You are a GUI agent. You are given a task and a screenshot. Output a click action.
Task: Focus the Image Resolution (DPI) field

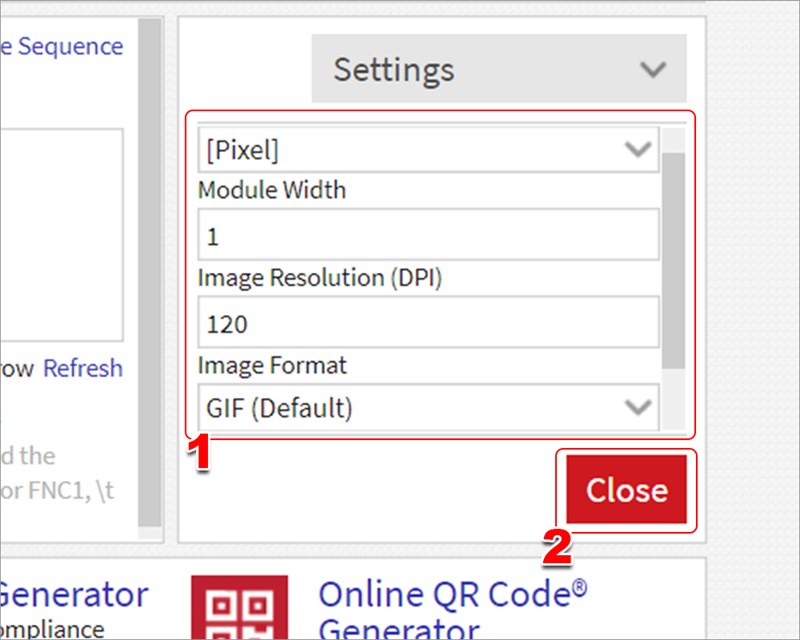(x=428, y=323)
